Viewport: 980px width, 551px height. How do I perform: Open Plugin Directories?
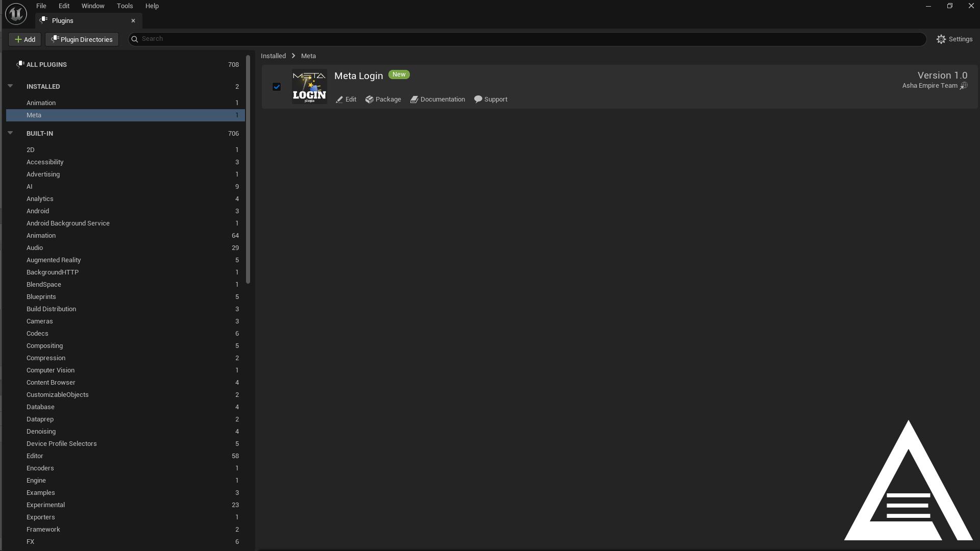coord(82,39)
